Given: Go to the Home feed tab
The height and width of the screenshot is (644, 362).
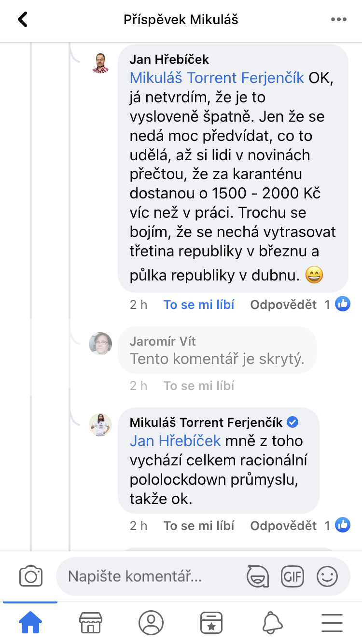Looking at the screenshot, I should pos(30,623).
